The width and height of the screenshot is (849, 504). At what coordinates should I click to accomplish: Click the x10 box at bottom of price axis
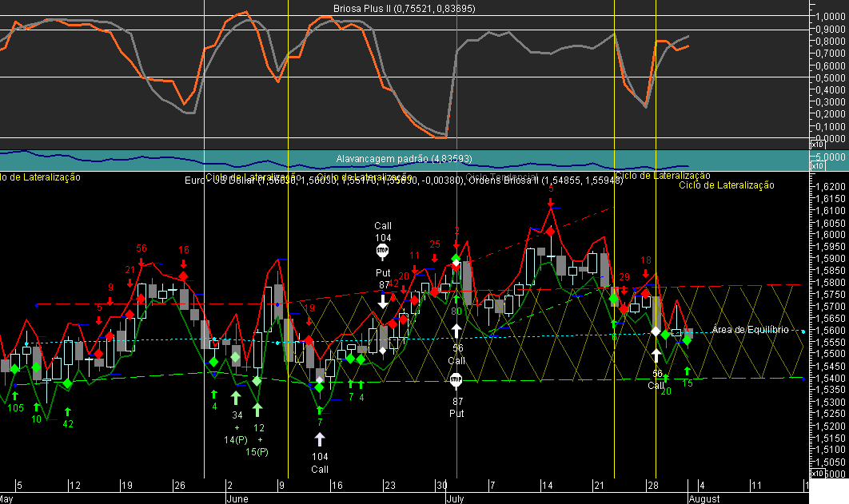click(x=817, y=474)
